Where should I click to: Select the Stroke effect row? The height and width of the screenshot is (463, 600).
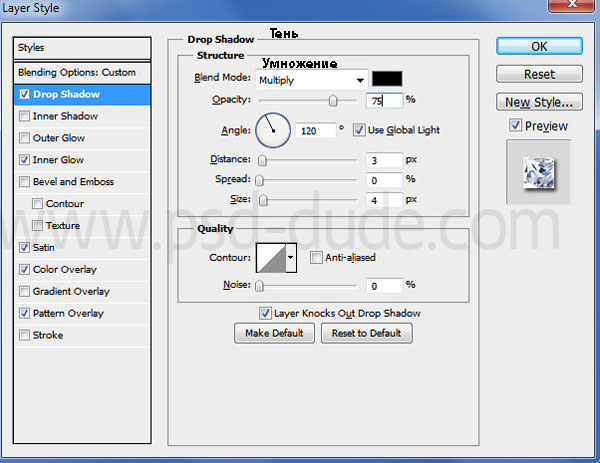82,335
